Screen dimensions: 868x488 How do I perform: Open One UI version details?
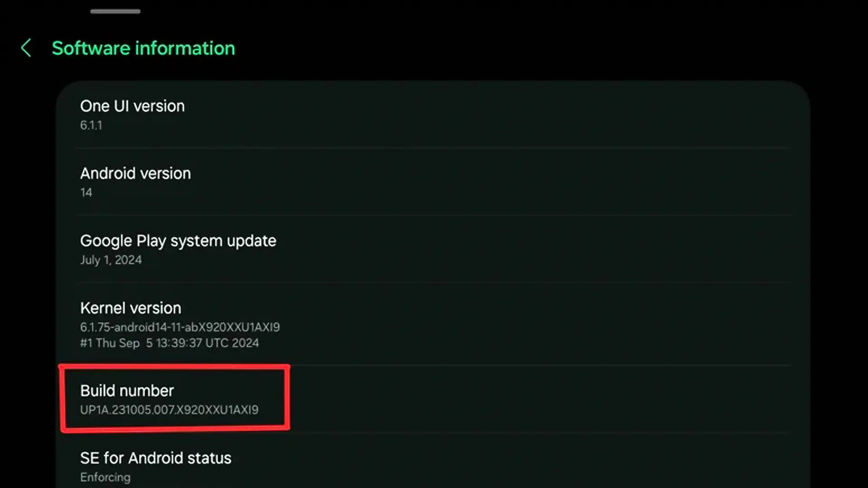click(131, 114)
